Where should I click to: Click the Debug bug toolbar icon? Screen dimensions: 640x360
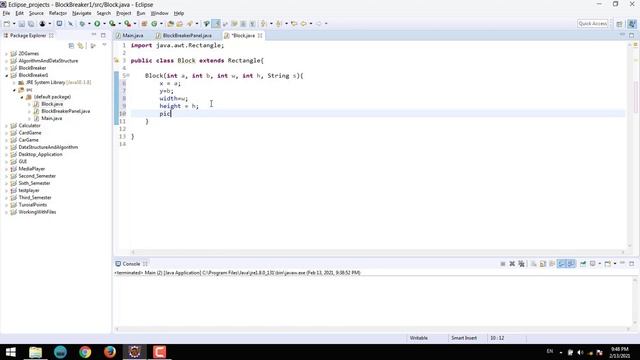(82, 24)
